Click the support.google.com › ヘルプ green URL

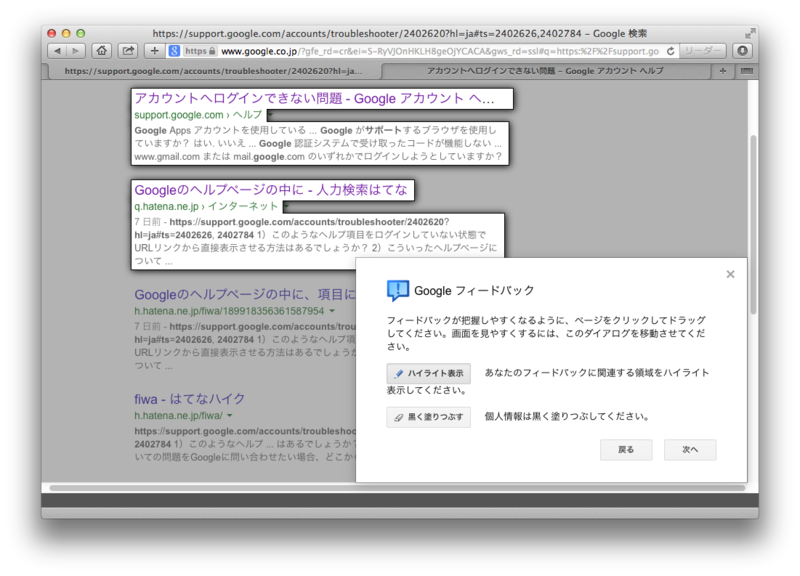pos(198,115)
